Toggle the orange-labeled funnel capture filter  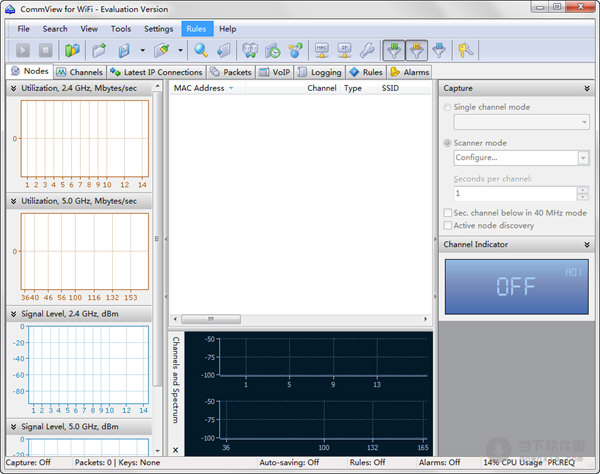416,50
